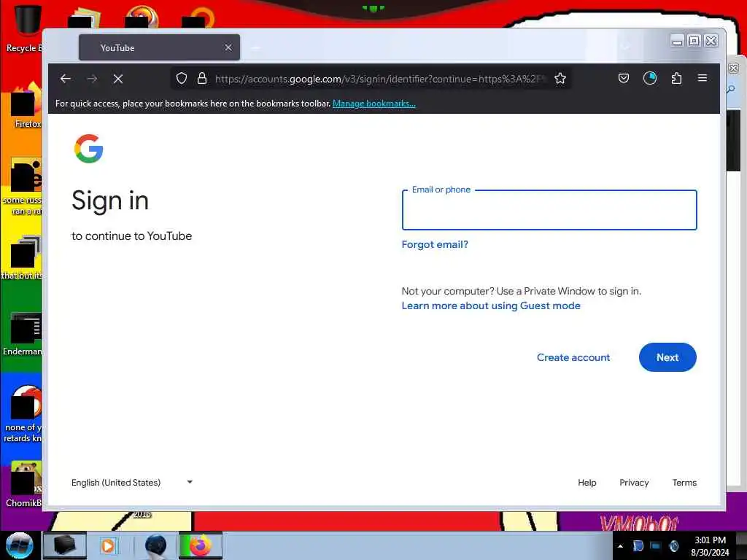The height and width of the screenshot is (560, 747).
Task: Open the Manage bookmarks link
Action: (374, 104)
